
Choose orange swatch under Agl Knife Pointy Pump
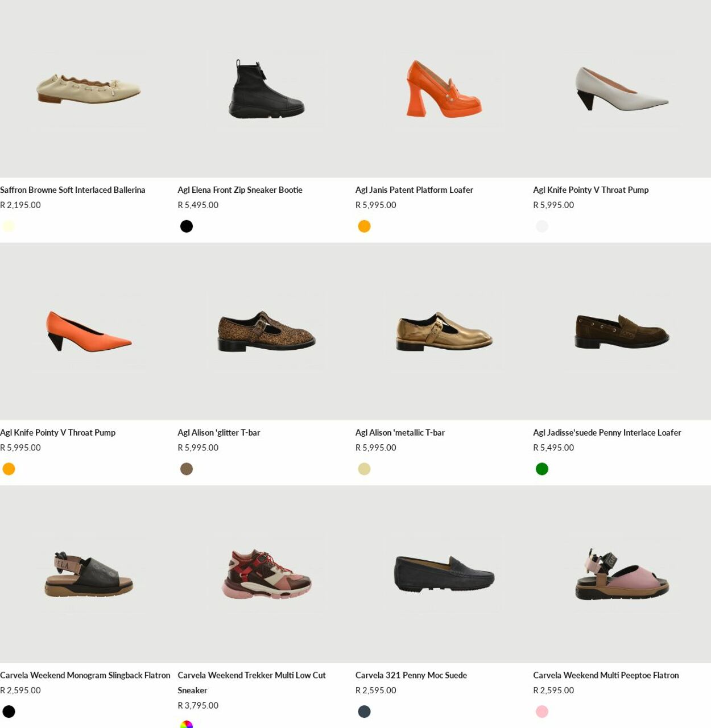click(9, 469)
